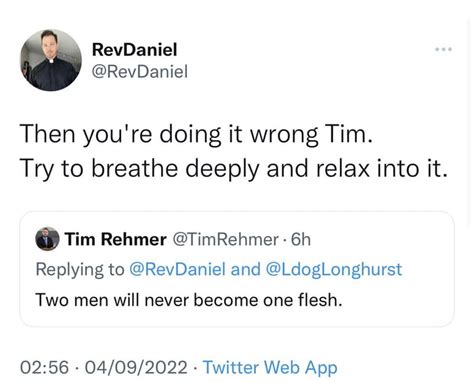Click Tim Rehmer's small avatar
The width and height of the screenshot is (474, 382).
47,239
